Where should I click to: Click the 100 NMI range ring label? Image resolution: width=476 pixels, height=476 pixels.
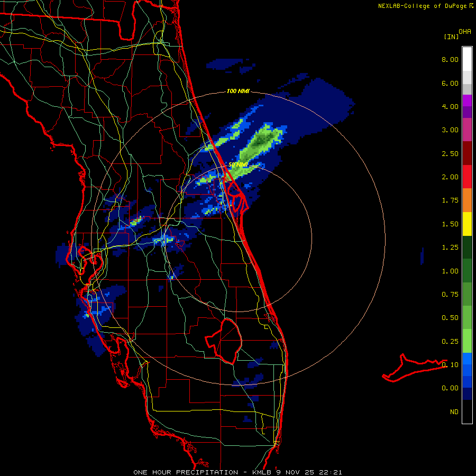point(239,91)
